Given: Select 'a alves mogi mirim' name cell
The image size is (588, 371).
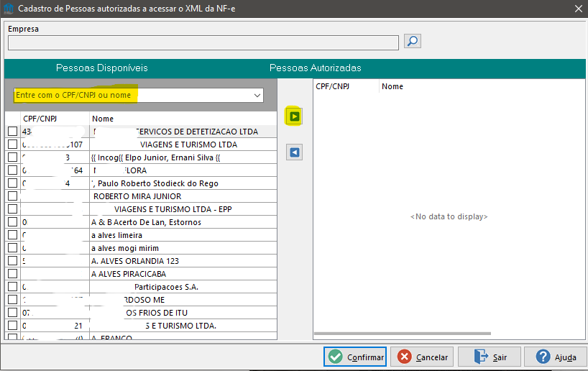Looking at the screenshot, I should (x=183, y=248).
